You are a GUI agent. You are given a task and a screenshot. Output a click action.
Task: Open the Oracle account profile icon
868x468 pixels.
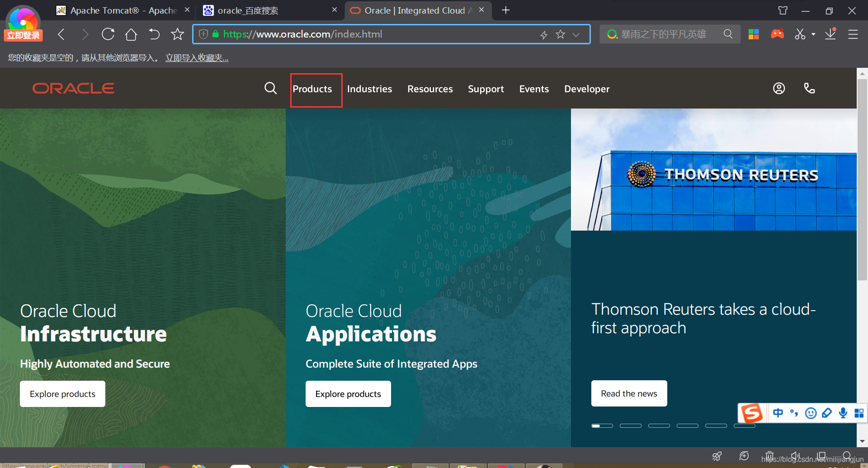pos(779,88)
